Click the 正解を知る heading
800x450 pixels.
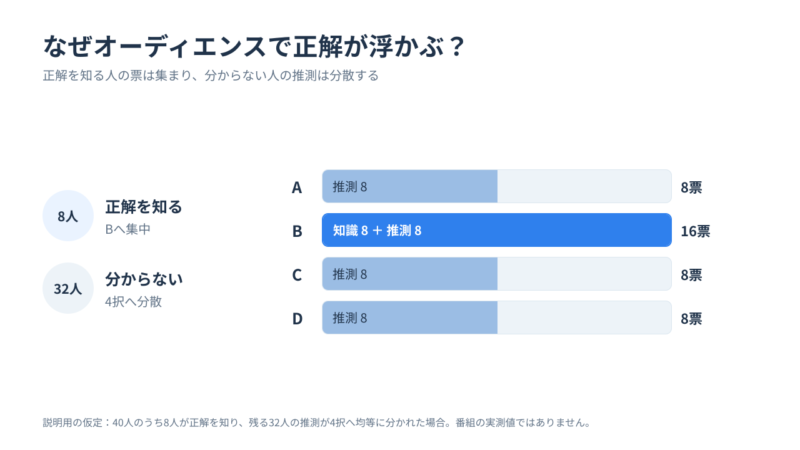[x=143, y=207]
